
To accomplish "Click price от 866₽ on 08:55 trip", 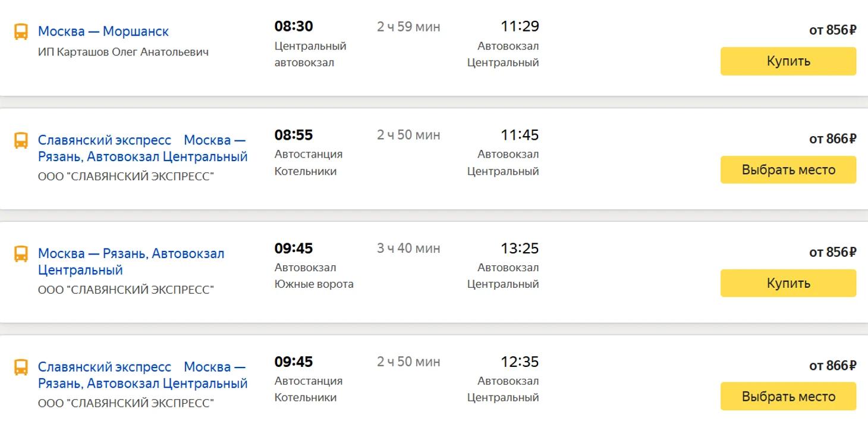I will (x=832, y=139).
